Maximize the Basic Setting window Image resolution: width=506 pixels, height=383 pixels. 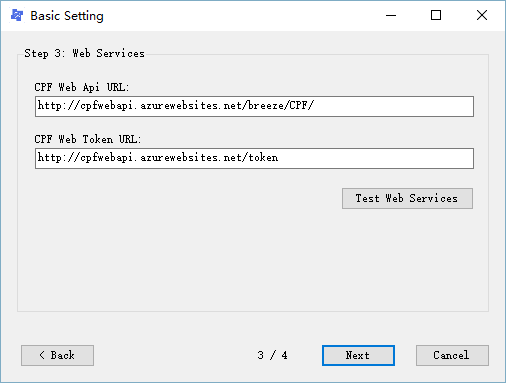pyautogui.click(x=436, y=15)
